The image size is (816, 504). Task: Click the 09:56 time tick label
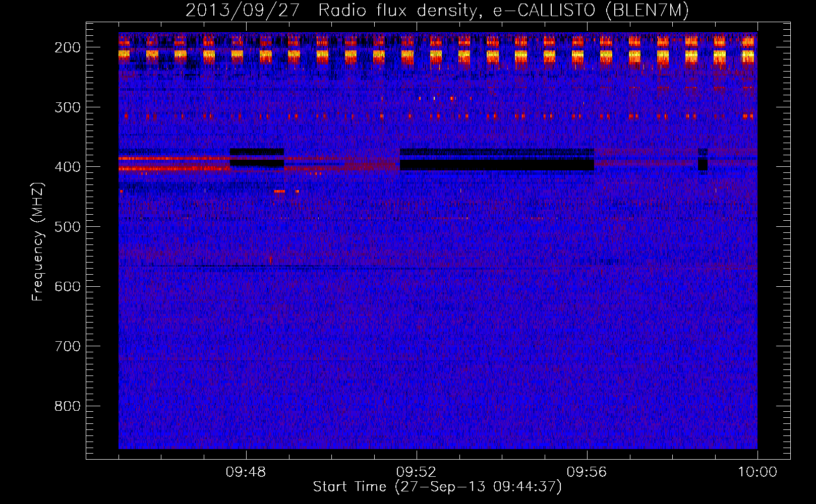pyautogui.click(x=587, y=472)
